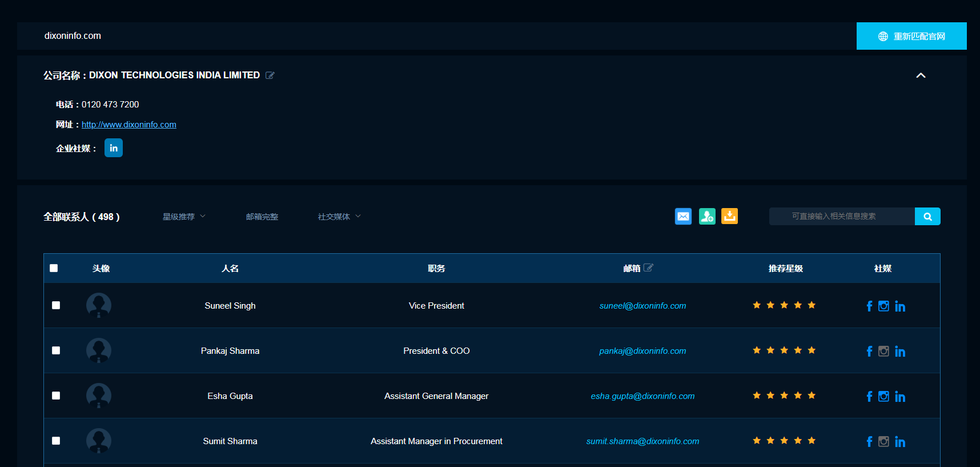Open Esha Gupta's LinkedIn profile
This screenshot has height=467, width=980.
900,396
